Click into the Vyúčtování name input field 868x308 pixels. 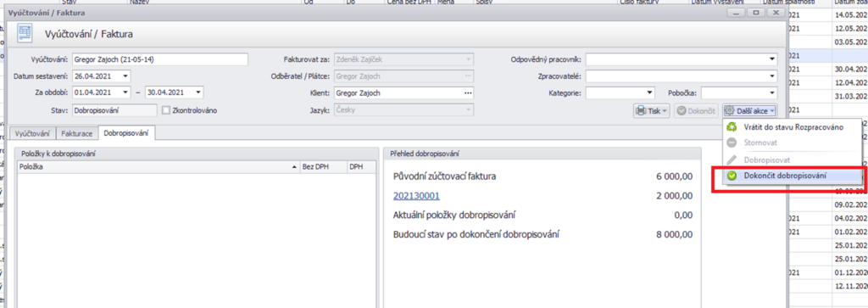click(159, 59)
